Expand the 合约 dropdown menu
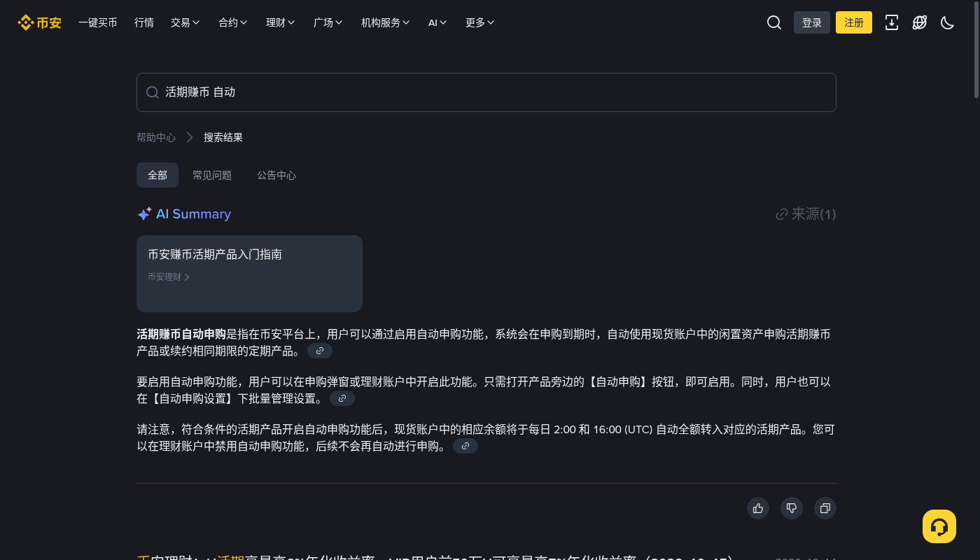The height and width of the screenshot is (560, 980). pyautogui.click(x=233, y=22)
